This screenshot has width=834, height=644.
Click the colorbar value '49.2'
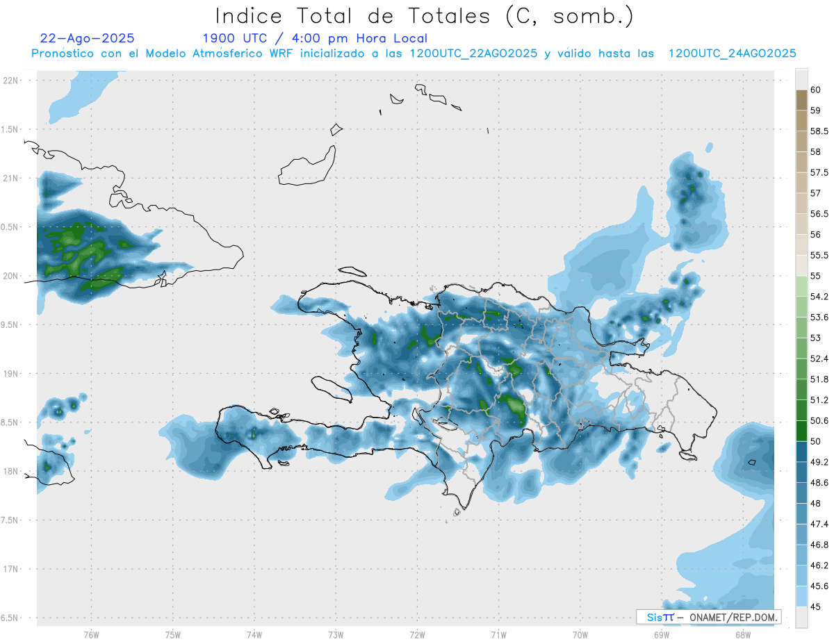[x=819, y=462]
